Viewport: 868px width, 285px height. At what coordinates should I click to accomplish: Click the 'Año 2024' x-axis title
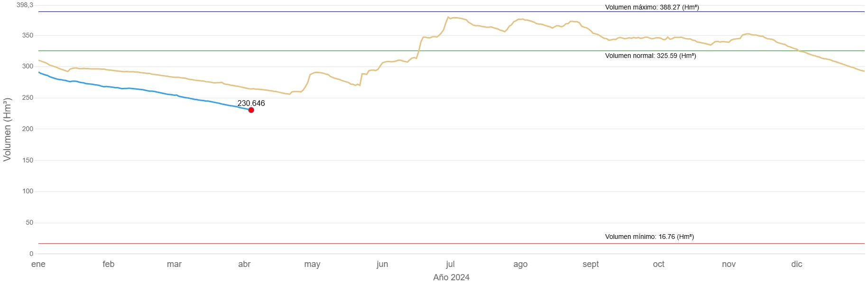click(451, 277)
